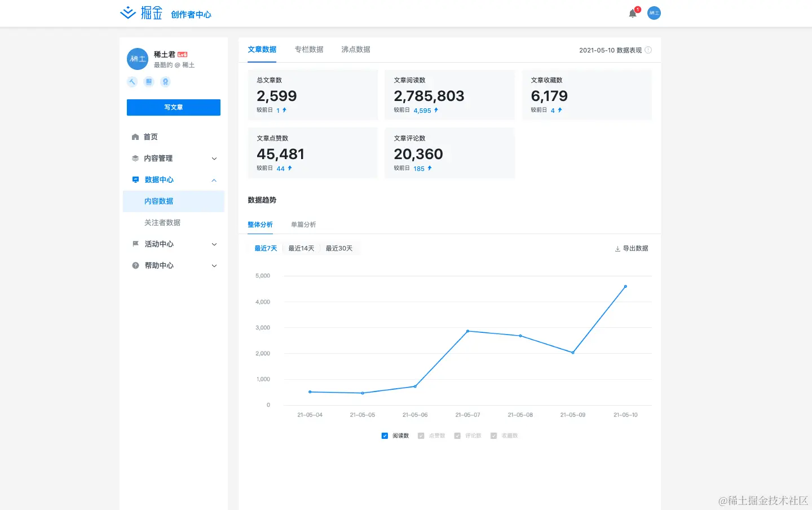Click the second badge icon under the profile

(x=149, y=82)
